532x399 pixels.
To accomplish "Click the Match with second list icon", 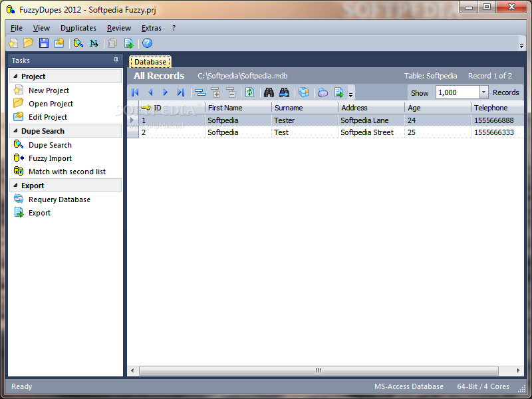I will point(19,172).
